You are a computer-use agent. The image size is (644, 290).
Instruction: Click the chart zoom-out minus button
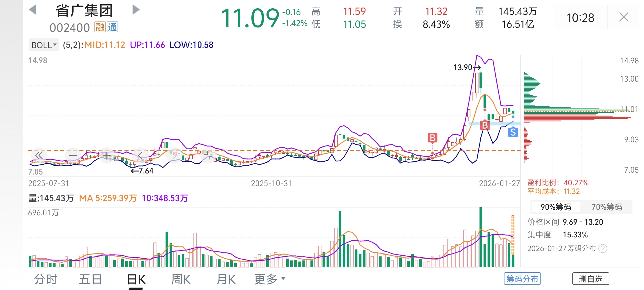pyautogui.click(x=73, y=155)
